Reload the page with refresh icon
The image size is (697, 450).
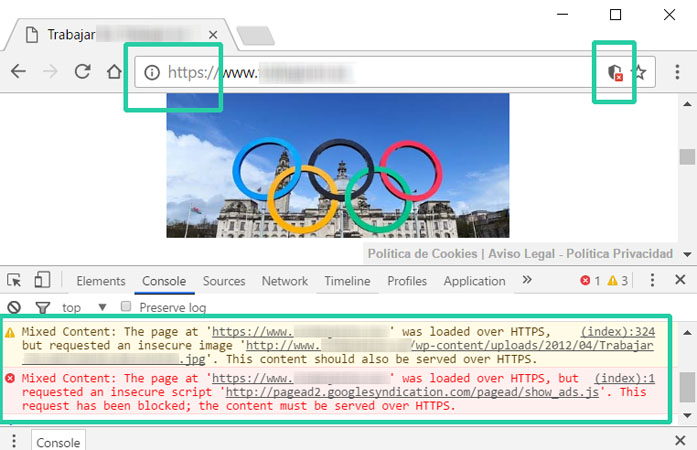[82, 71]
